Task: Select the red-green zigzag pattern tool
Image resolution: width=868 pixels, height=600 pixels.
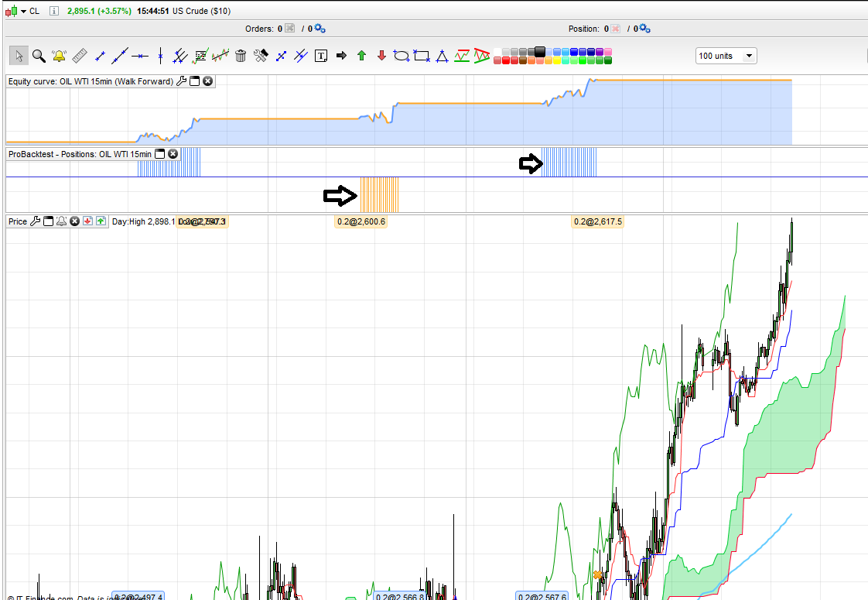Action: pos(462,56)
